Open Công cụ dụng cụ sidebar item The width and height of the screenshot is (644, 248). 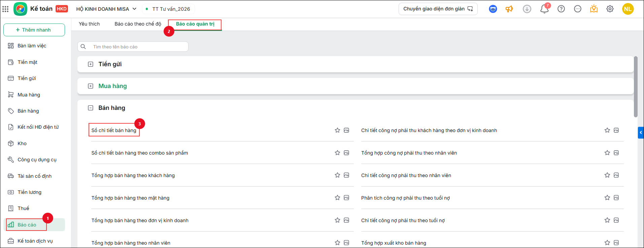tap(34, 160)
